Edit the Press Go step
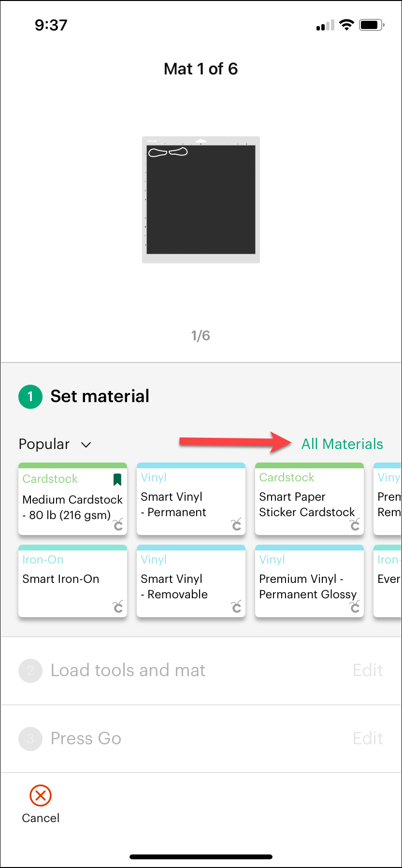The width and height of the screenshot is (402, 868). coord(368,738)
